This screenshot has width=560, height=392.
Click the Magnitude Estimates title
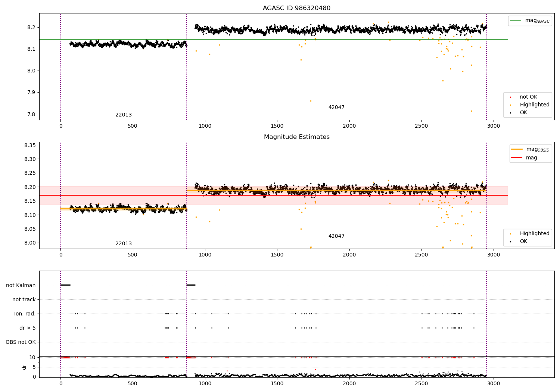pyautogui.click(x=296, y=137)
